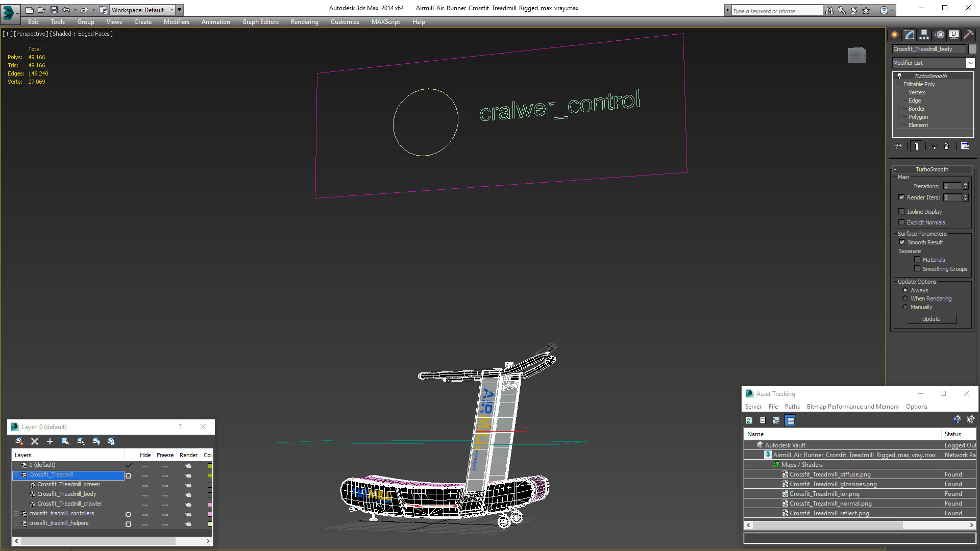Expand the crossfit_tradmill_contollers layer
980x551 pixels.
click(x=16, y=514)
